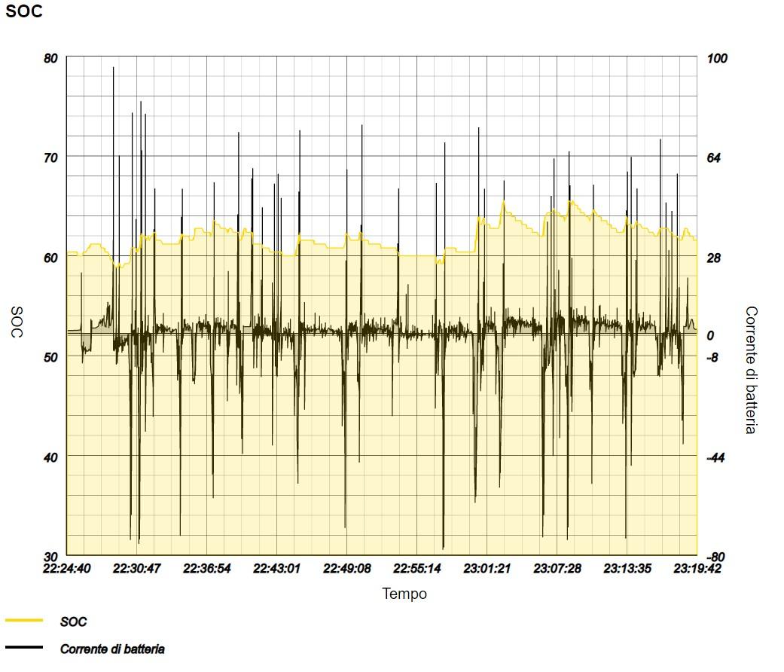Click the 28 tick on right current axis
Image resolution: width=784 pixels, height=672 pixels.
(714, 258)
